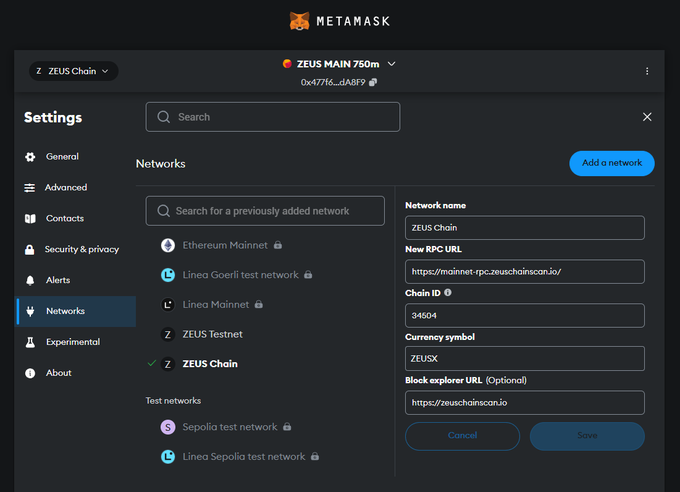680x492 pixels.
Task: Click the New RPC URL field
Action: [525, 272]
